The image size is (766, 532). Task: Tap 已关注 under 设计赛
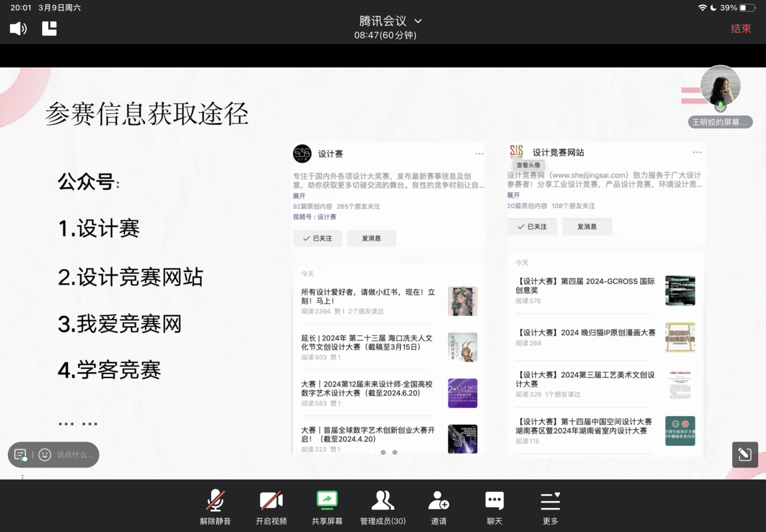tap(318, 238)
